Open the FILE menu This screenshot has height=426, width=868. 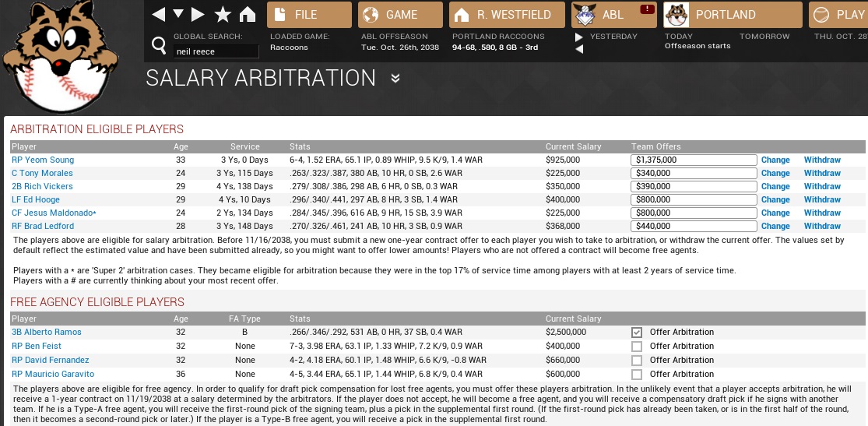309,15
